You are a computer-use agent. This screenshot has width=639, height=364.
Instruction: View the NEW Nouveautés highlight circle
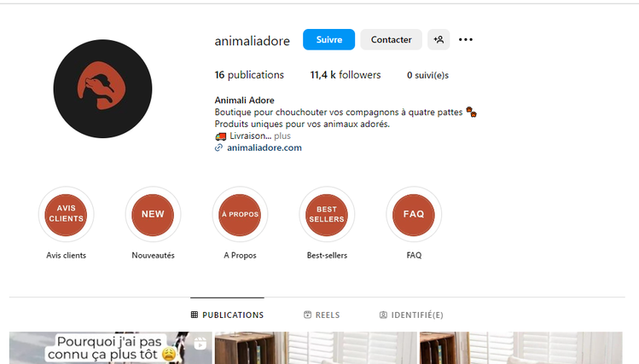pyautogui.click(x=153, y=214)
